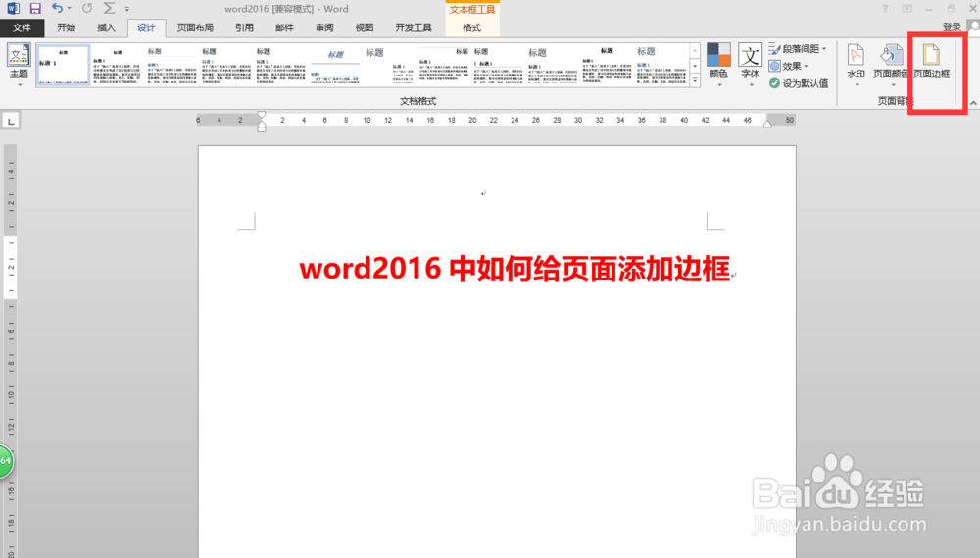Screen dimensions: 980x558
Task: Click the 页面边框 page borders button
Action: [931, 64]
